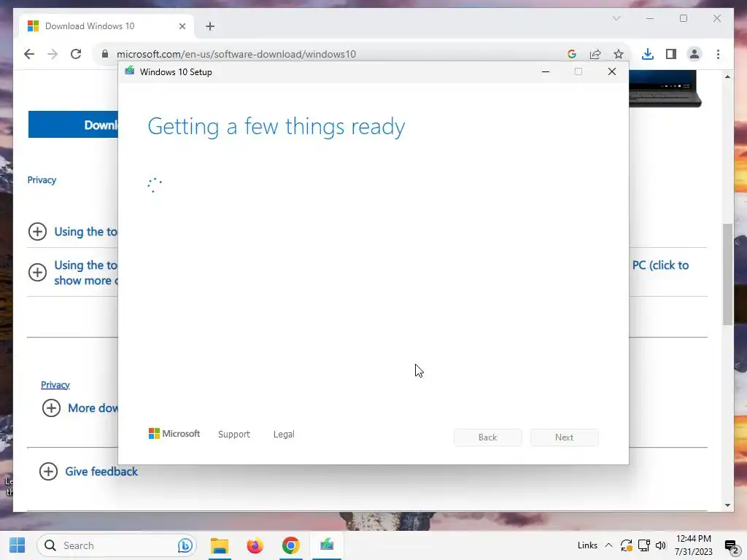Viewport: 747px width, 560px height.
Task: Click 'PC (click to' link text on webpage
Action: click(660, 265)
